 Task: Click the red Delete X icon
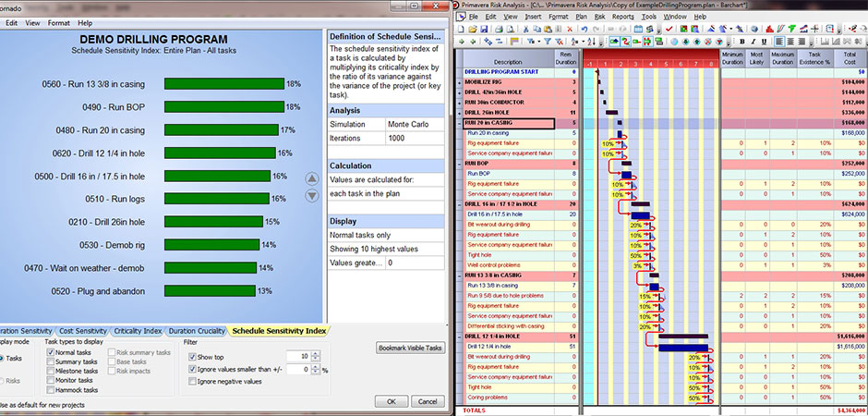(570, 29)
